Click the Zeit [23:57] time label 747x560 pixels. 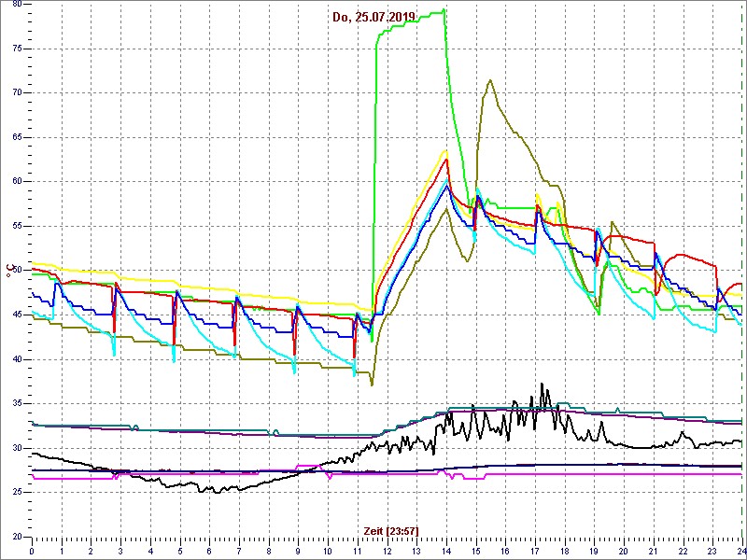tap(391, 530)
